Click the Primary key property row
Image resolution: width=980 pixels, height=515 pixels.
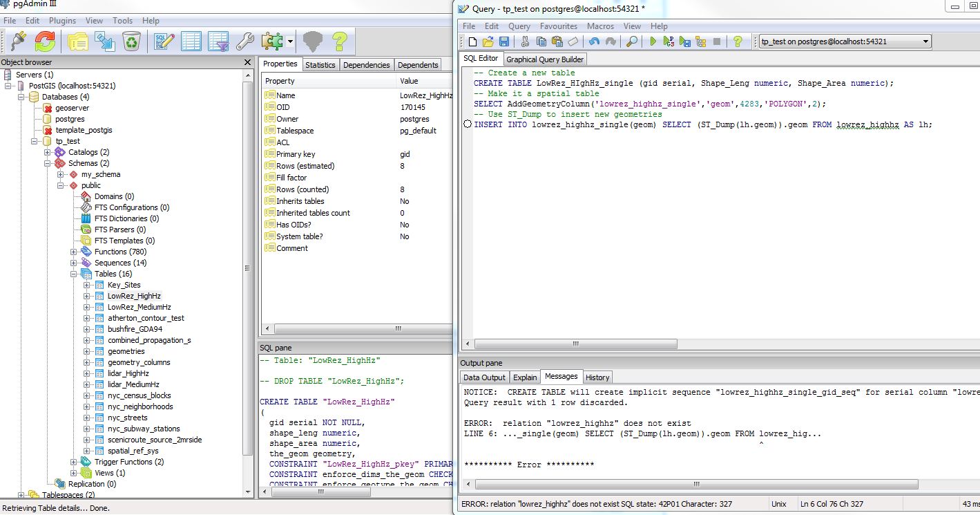(357, 154)
